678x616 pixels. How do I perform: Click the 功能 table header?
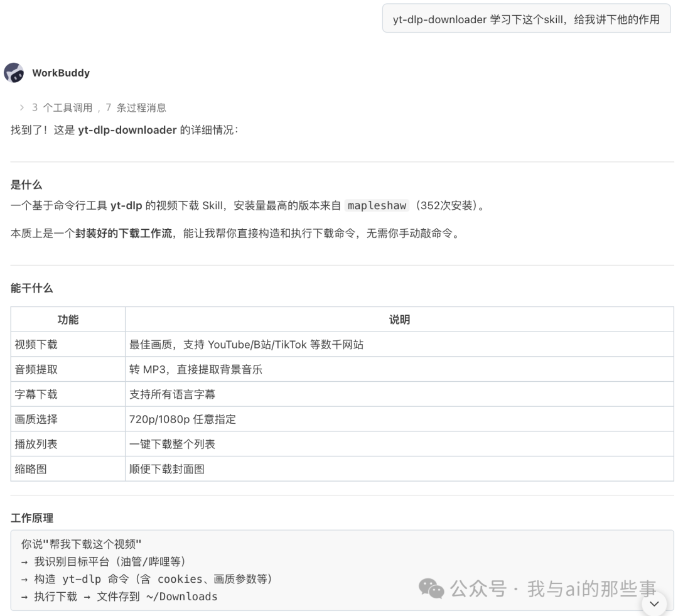tap(68, 320)
